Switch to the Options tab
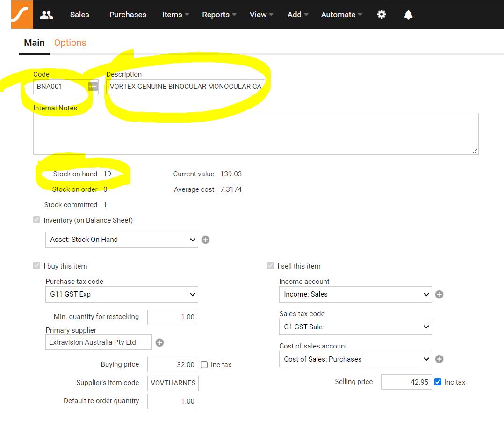The width and height of the screenshot is (504, 421). pyautogui.click(x=70, y=43)
